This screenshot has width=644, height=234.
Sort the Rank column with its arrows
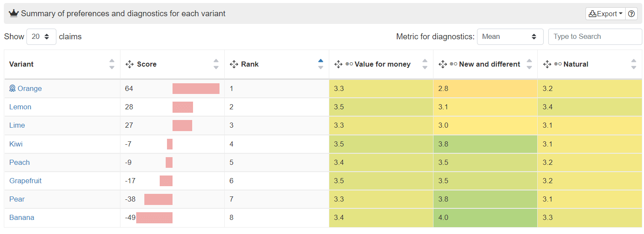pos(321,64)
